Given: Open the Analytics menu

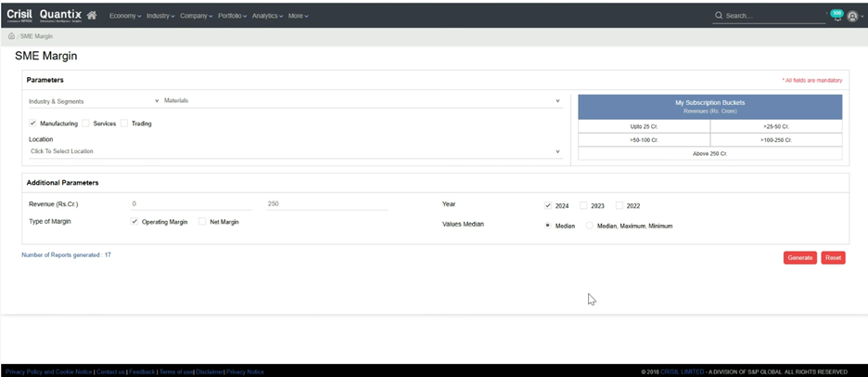Looking at the screenshot, I should pos(267,16).
